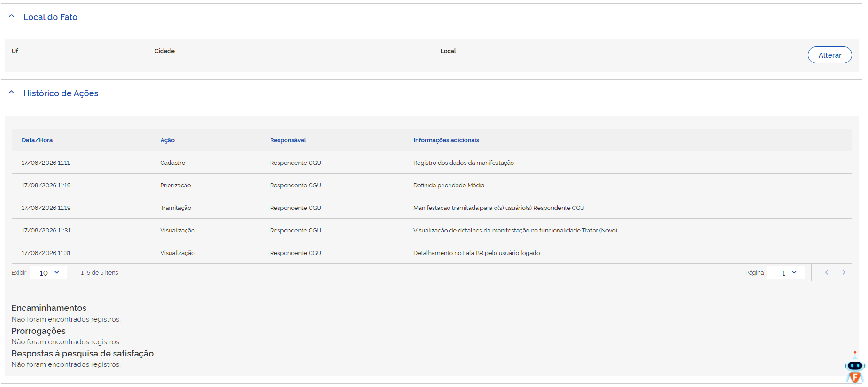Collapse the Local do Fato section chevron
The height and width of the screenshot is (387, 868).
click(12, 16)
